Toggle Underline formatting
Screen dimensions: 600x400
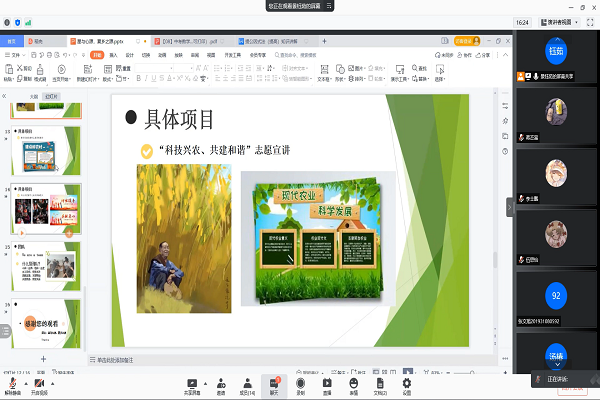point(154,78)
